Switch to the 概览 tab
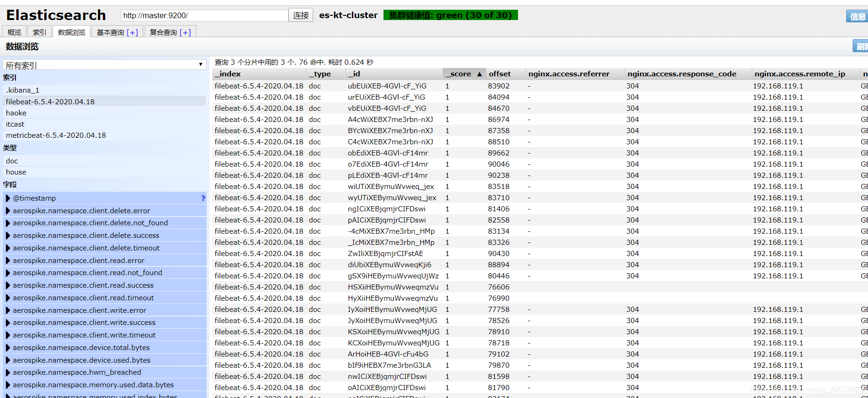The width and height of the screenshot is (868, 398). [14, 32]
